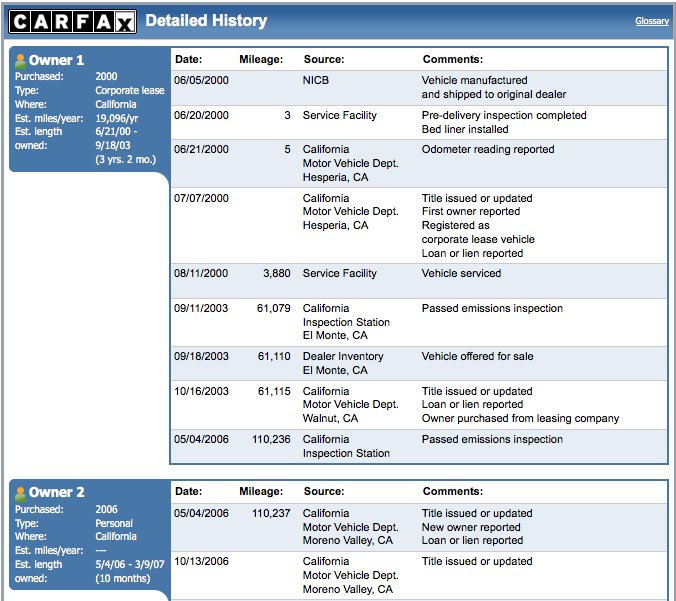
Task: Select date 09/18/2003
Action: click(x=201, y=356)
